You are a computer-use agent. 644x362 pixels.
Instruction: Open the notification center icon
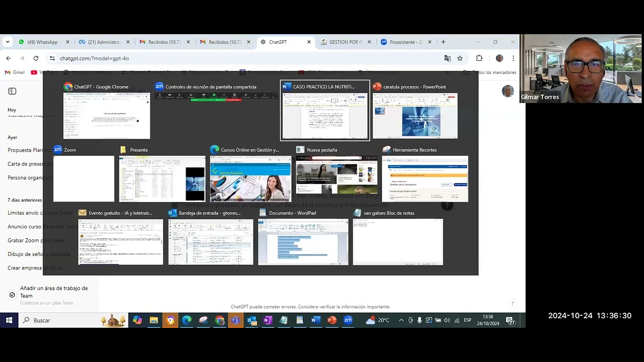coord(510,321)
